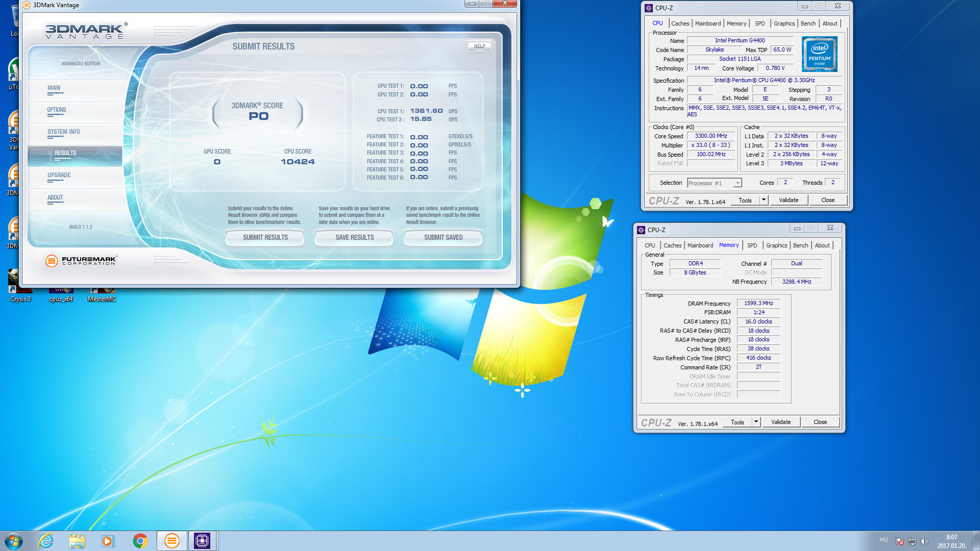Click the upper CPU-Z window title icon
This screenshot has height=551, width=980.
click(649, 8)
